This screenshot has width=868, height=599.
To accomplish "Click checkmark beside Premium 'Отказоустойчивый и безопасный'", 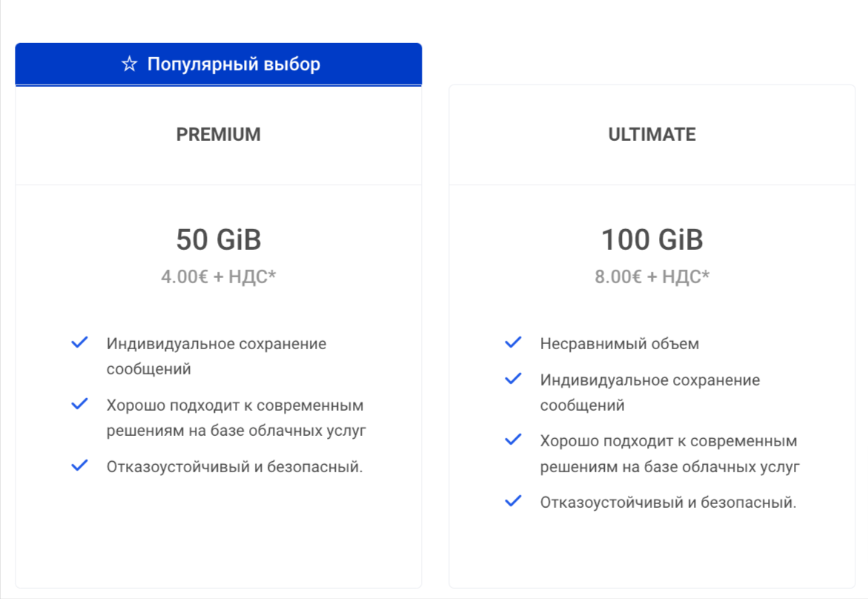I will pos(80,465).
